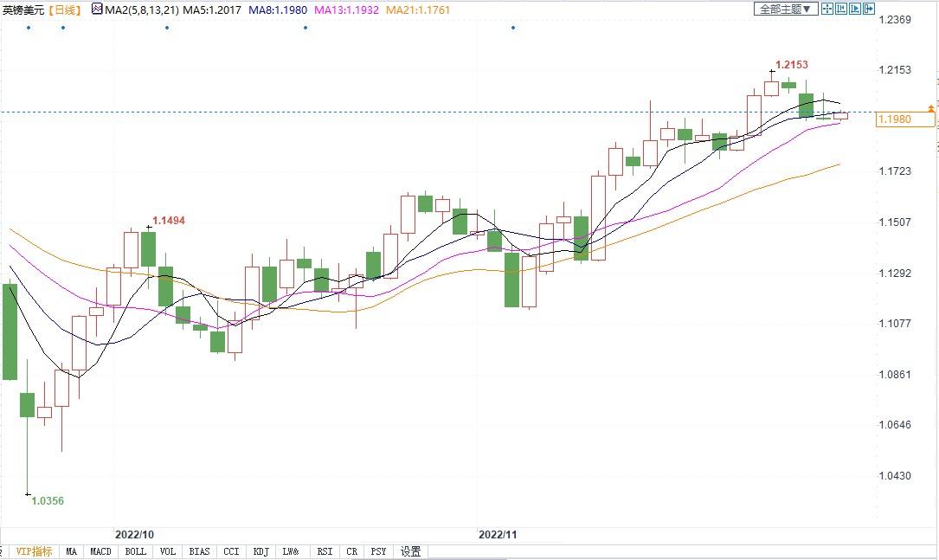Show the VOL indicator tab

pos(168,551)
